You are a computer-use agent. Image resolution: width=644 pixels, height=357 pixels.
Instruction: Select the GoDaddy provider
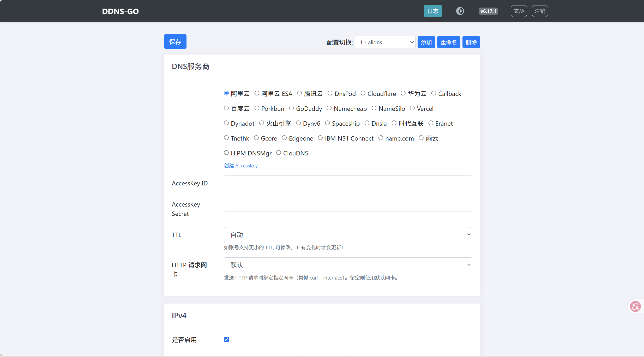(292, 108)
